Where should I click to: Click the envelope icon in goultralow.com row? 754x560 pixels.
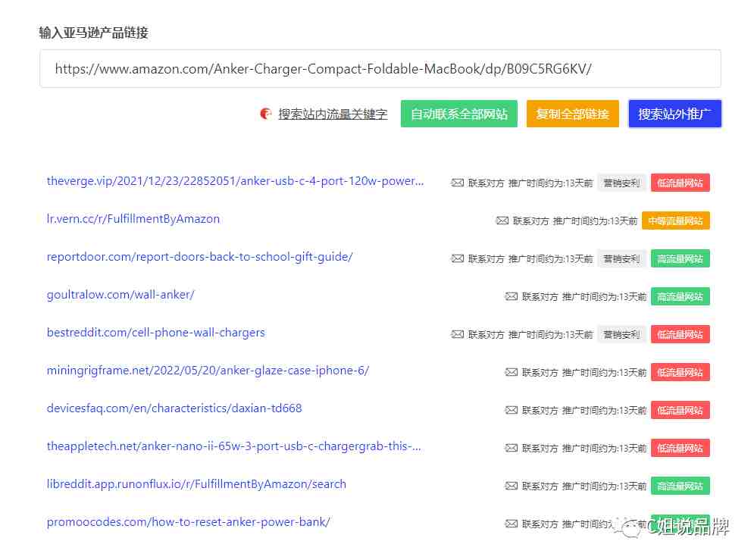[512, 296]
